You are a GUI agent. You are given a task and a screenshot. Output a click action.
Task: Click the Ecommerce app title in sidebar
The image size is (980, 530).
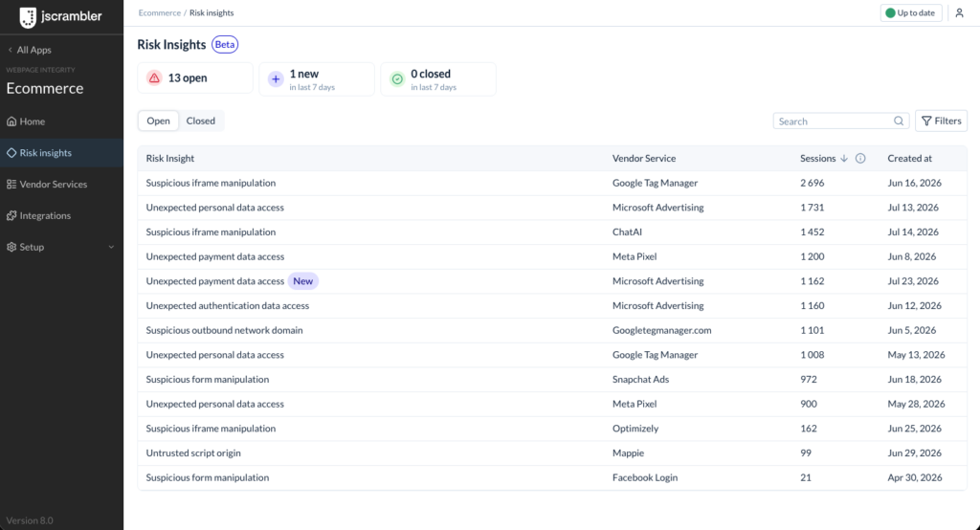[x=45, y=88]
